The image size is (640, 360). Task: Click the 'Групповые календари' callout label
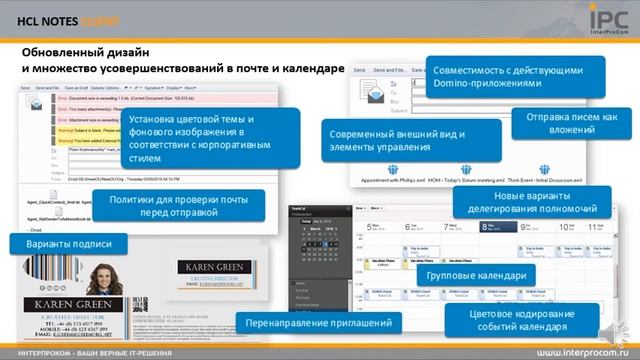tap(476, 276)
